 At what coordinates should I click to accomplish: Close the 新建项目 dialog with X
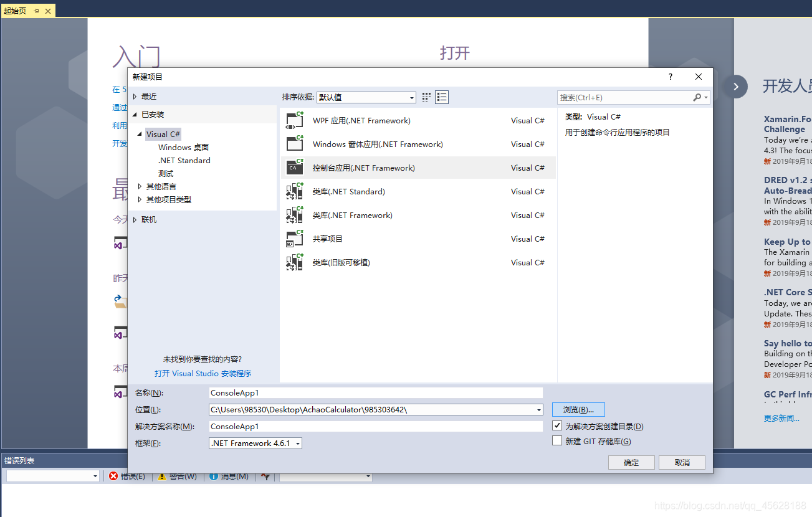pos(699,77)
